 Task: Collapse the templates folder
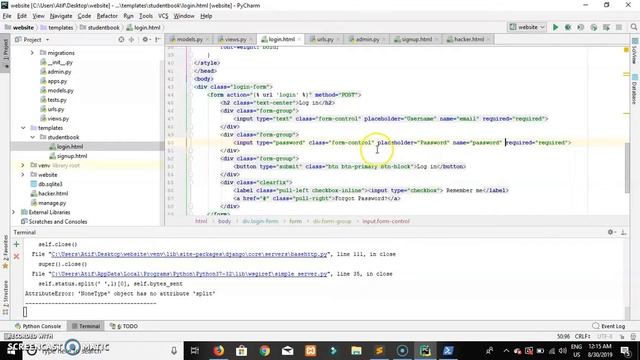coord(23,128)
